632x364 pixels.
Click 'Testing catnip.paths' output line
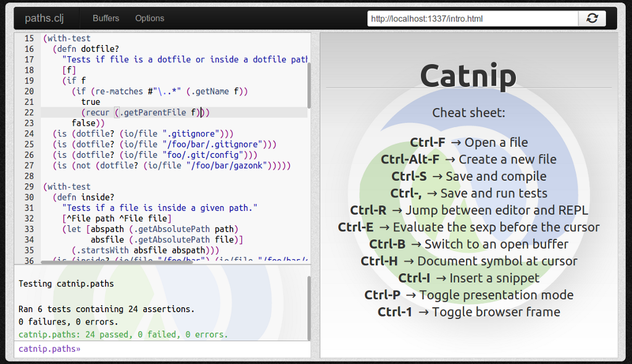(x=66, y=284)
